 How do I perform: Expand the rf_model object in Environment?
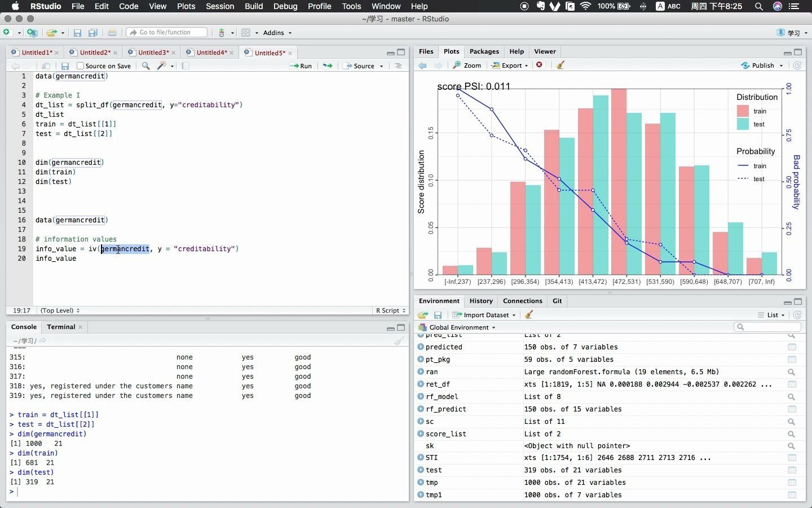click(x=421, y=397)
